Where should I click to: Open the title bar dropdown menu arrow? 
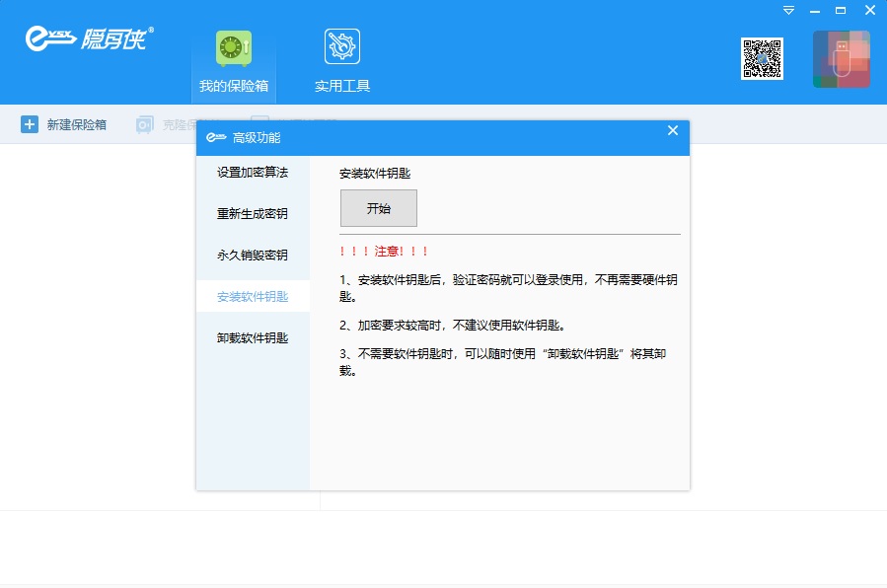click(x=788, y=10)
